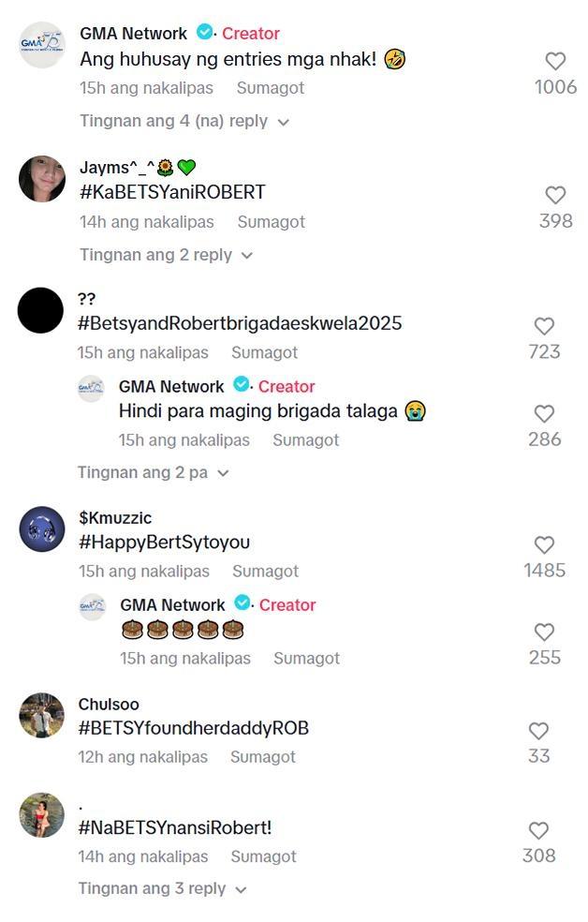Screen dimensions: 588x922
Task: Tap heart on #NaBETSYnansiRobert! comment
Action: coord(538,830)
